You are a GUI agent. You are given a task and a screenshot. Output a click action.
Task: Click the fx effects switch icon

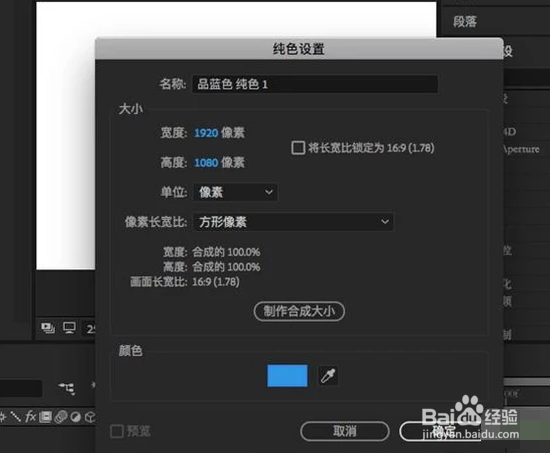(31, 417)
